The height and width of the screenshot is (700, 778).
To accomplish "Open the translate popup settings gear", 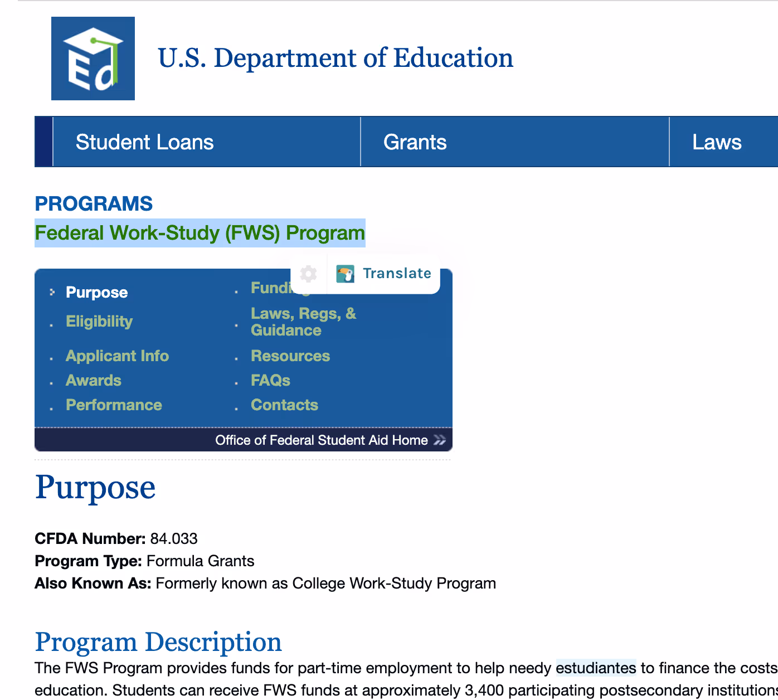I will point(308,274).
